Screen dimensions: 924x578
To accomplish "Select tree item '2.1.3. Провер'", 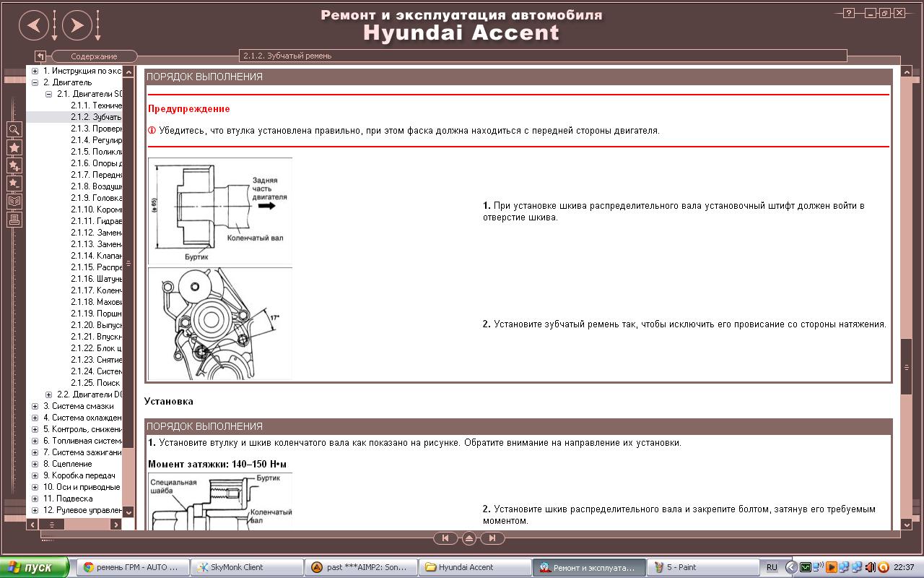I will pos(97,129).
